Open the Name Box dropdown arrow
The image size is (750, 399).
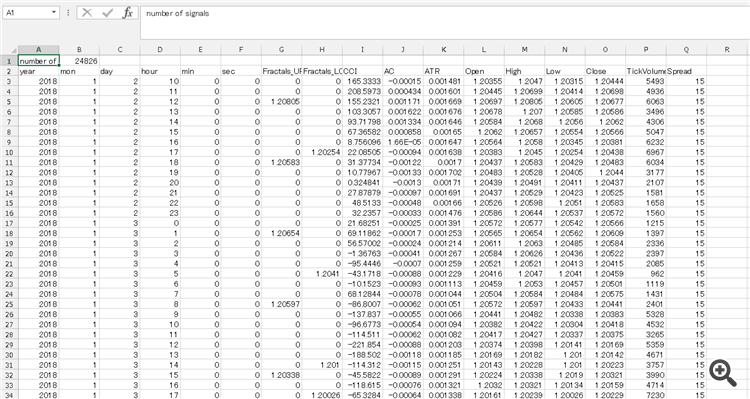click(54, 12)
